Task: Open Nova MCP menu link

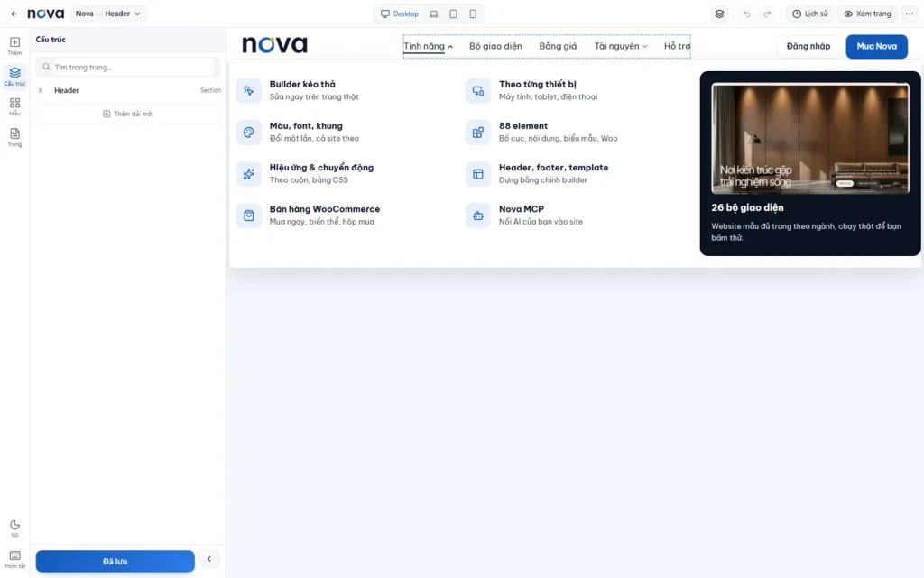Action: (522, 209)
